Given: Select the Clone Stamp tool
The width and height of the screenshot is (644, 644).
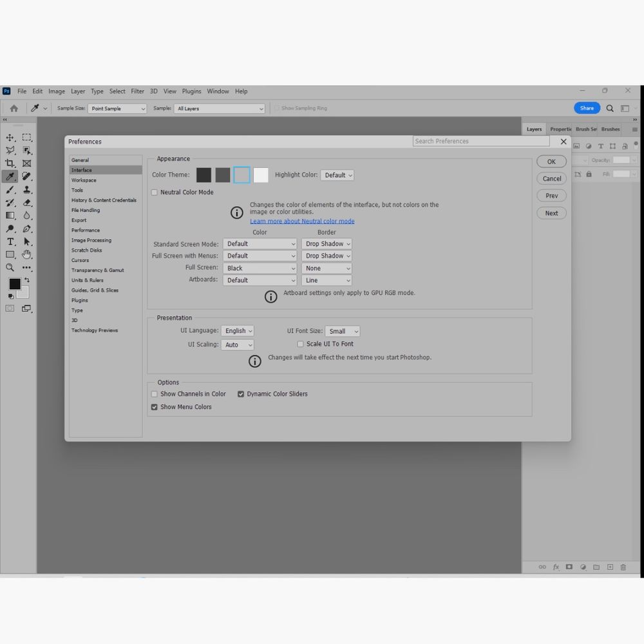Looking at the screenshot, I should point(26,189).
